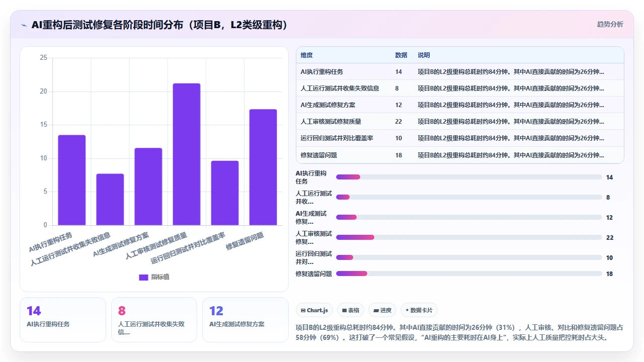Click the 人工审核测试修复质量 x-axis label
The height and width of the screenshot is (362, 644).
pyautogui.click(x=156, y=245)
